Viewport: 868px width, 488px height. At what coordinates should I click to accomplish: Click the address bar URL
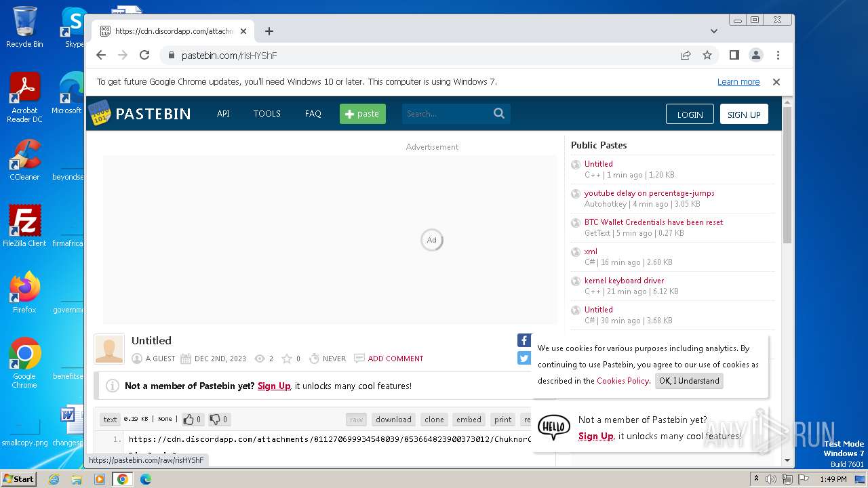[229, 56]
